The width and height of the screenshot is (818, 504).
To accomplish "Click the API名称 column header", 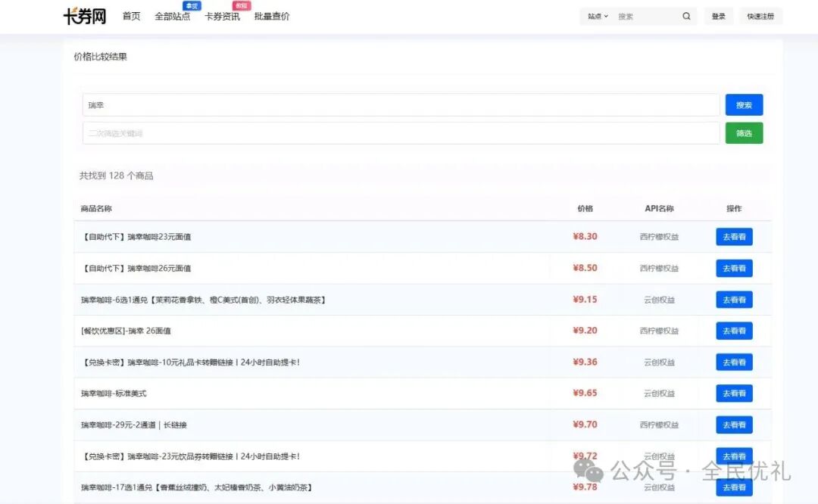I will pyautogui.click(x=659, y=208).
